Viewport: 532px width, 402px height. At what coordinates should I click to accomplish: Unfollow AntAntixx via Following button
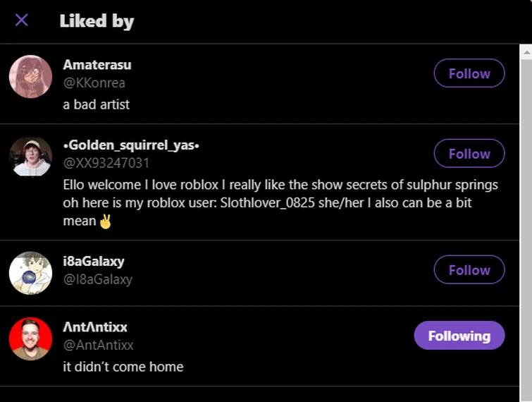[x=459, y=336]
